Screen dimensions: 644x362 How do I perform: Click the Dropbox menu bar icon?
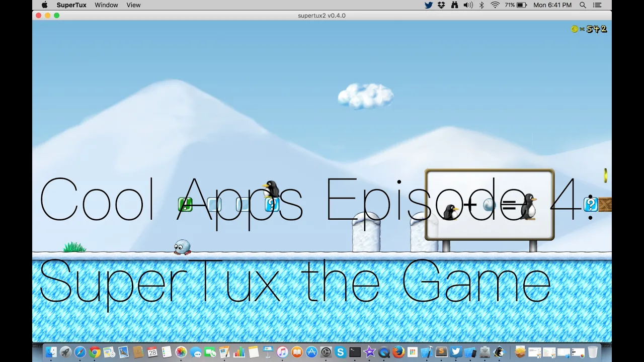[x=442, y=5]
